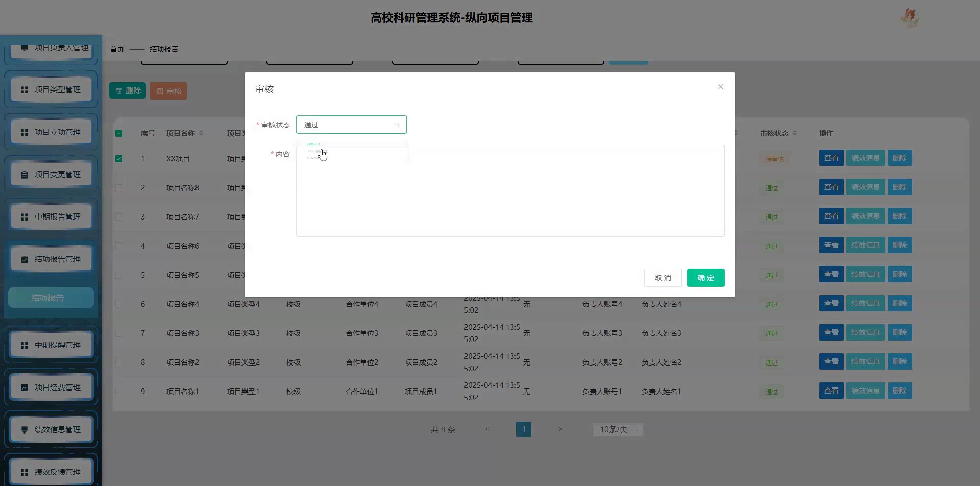Toggle the select-all header checkbox
The image size is (980, 486).
pos(119,133)
